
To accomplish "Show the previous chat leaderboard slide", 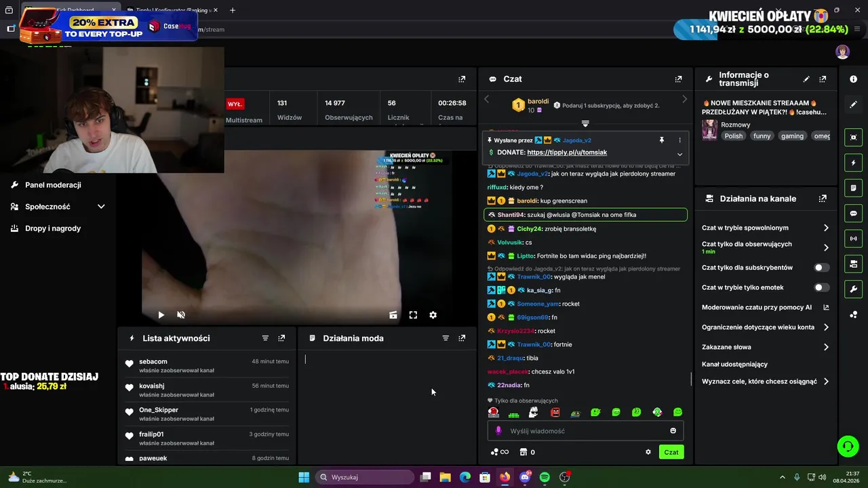I will click(x=486, y=100).
